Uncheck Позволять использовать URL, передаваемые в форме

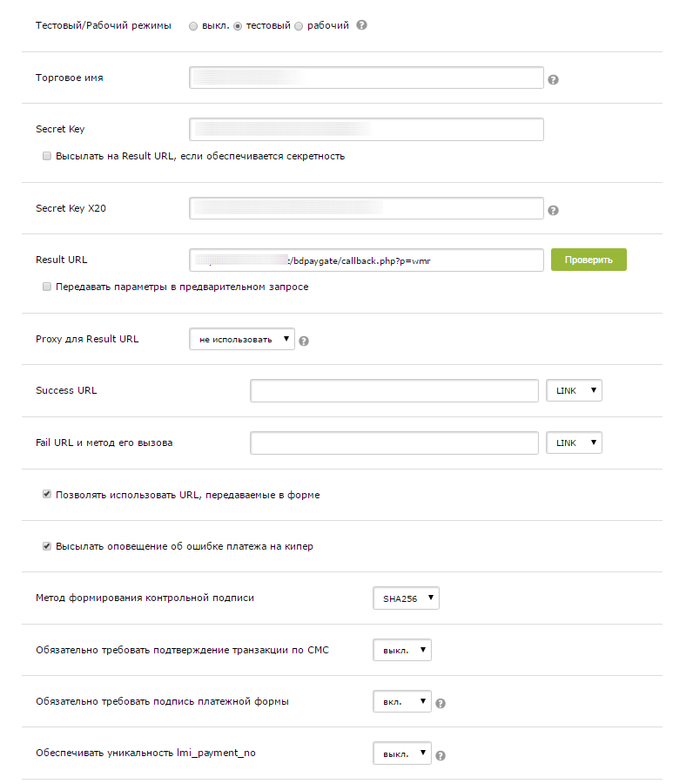pos(47,494)
